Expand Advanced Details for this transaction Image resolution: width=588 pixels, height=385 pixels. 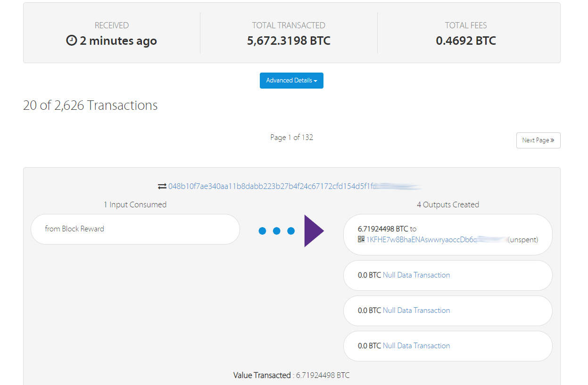tap(291, 80)
